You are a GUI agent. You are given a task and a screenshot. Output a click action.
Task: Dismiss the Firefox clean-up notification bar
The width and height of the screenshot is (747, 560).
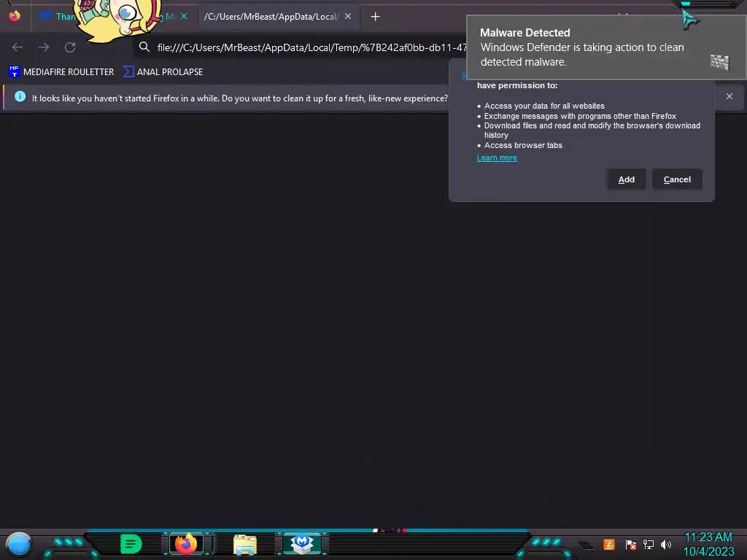(729, 96)
